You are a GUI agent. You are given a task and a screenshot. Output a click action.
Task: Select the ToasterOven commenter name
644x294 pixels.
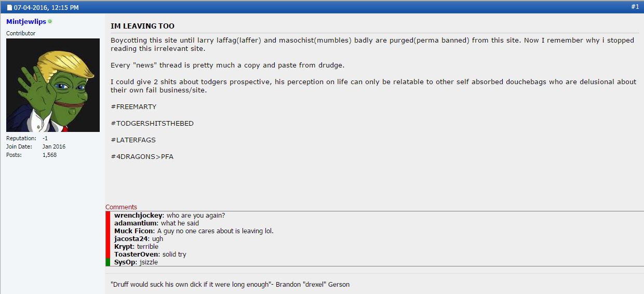(136, 255)
